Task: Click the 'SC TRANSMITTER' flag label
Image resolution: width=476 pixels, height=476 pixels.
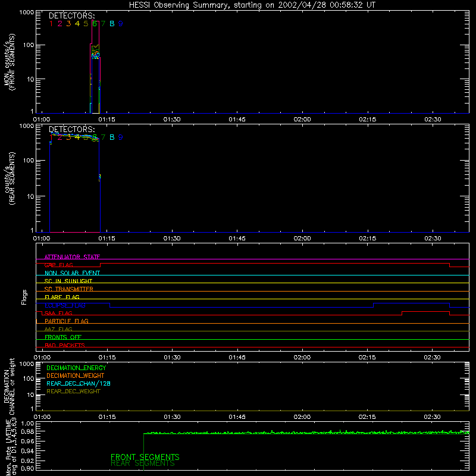Action: pos(69,289)
